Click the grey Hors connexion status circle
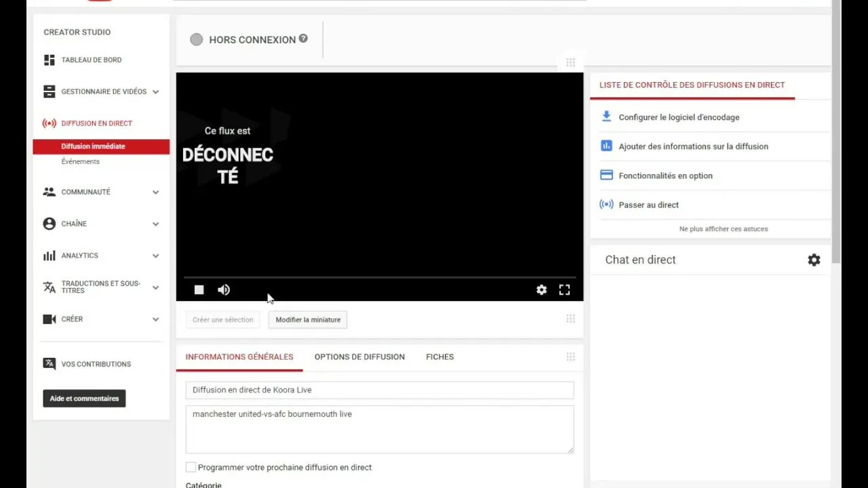Image resolution: width=868 pixels, height=488 pixels. tap(197, 39)
